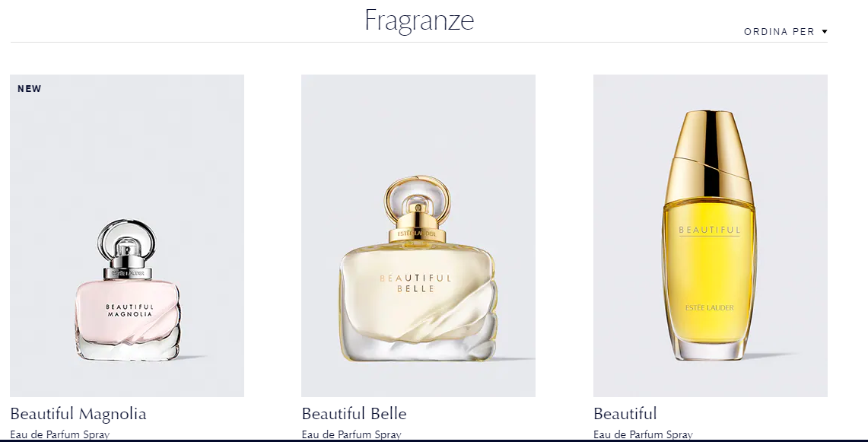Click underlined BEAUTIFUL lettering on yellow bottle
This screenshot has width=868, height=442.
709,231
